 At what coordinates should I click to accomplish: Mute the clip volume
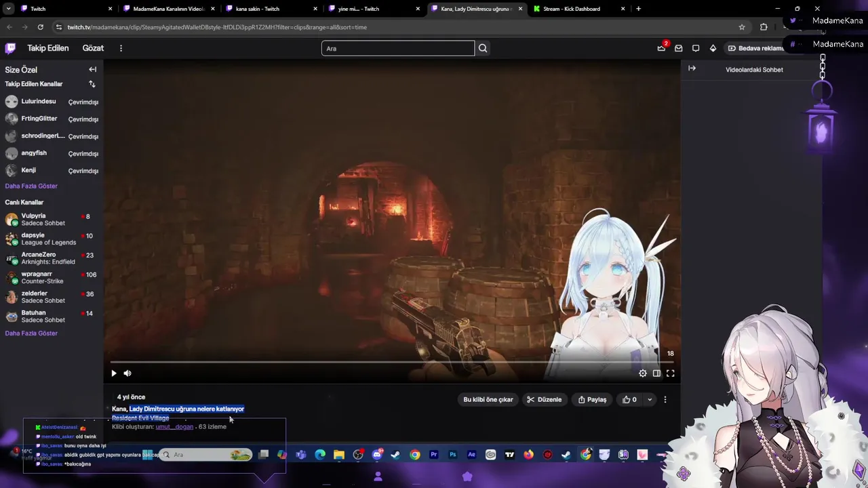[x=127, y=373]
